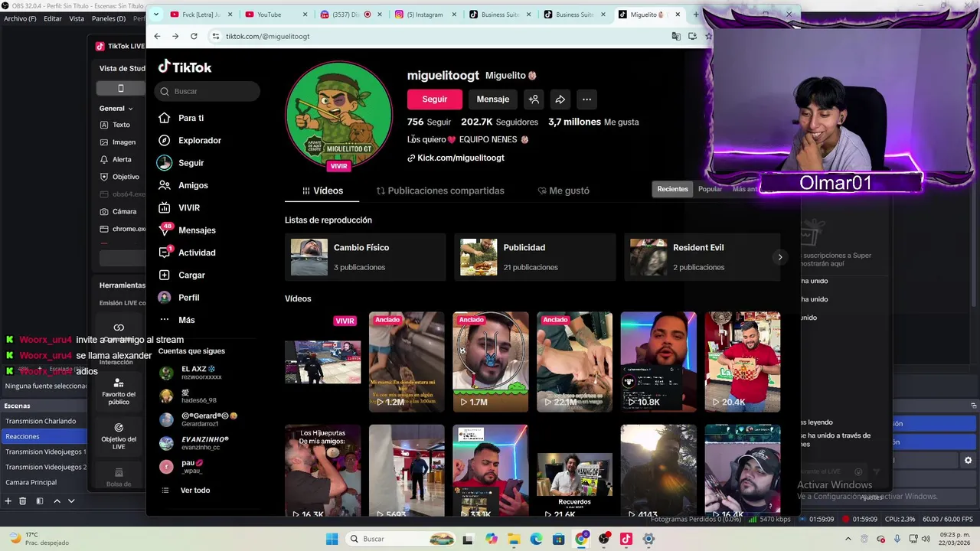Open the video with 20.4K views
980x551 pixels.
pyautogui.click(x=743, y=361)
